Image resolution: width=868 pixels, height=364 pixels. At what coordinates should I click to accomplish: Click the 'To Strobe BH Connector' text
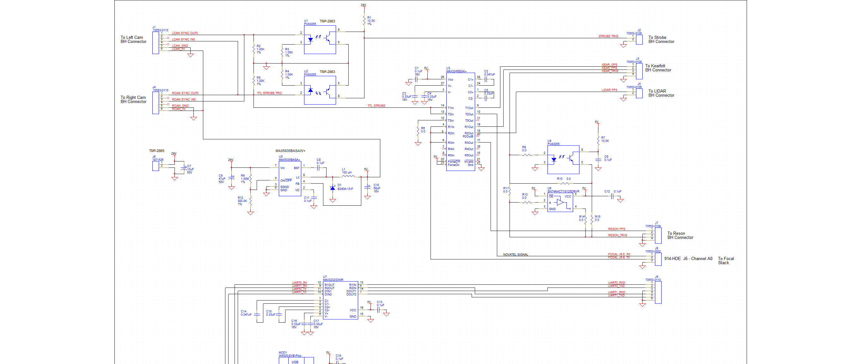(661, 40)
